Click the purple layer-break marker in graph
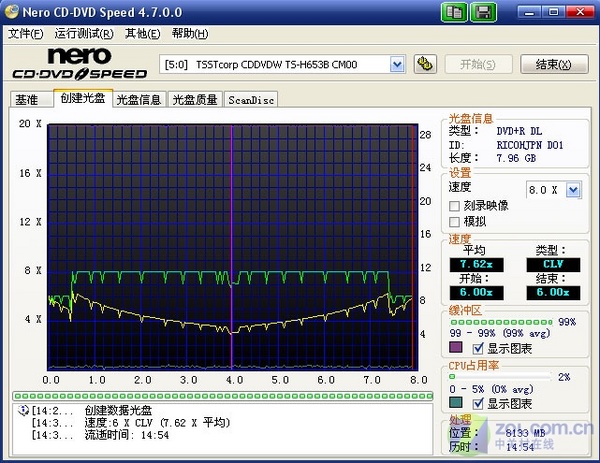 [232, 247]
